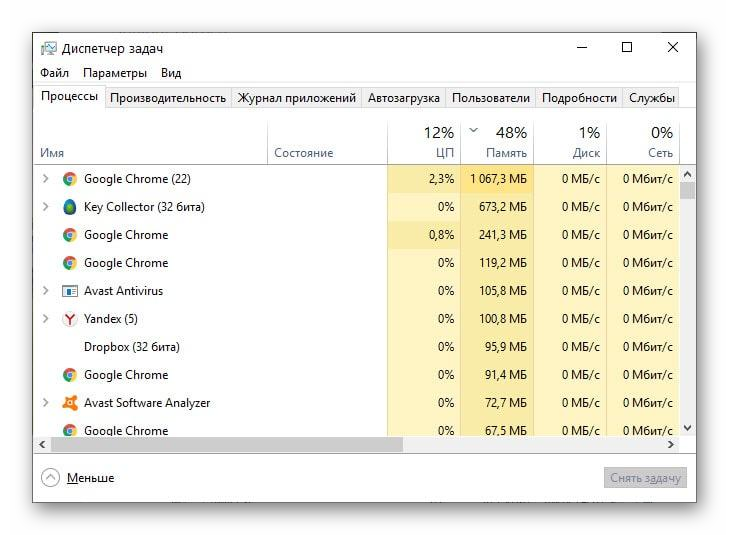Click the Снять задачу button

coord(645,477)
